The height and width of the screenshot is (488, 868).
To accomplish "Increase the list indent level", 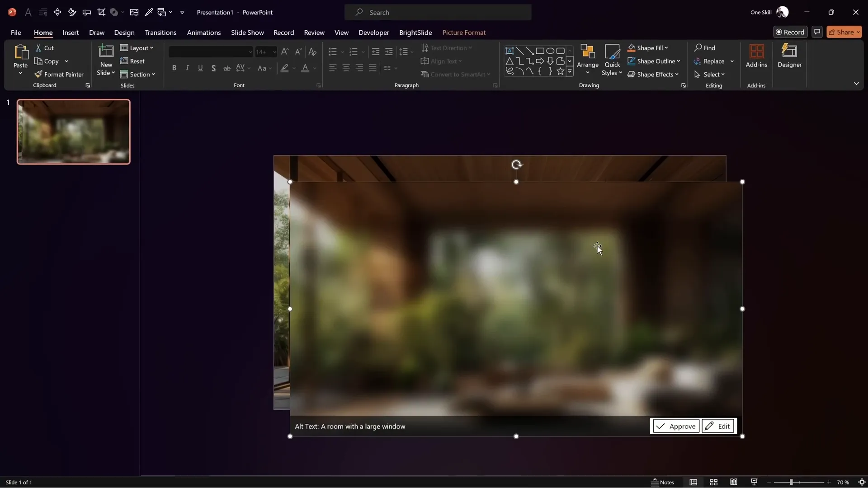I will [x=389, y=52].
